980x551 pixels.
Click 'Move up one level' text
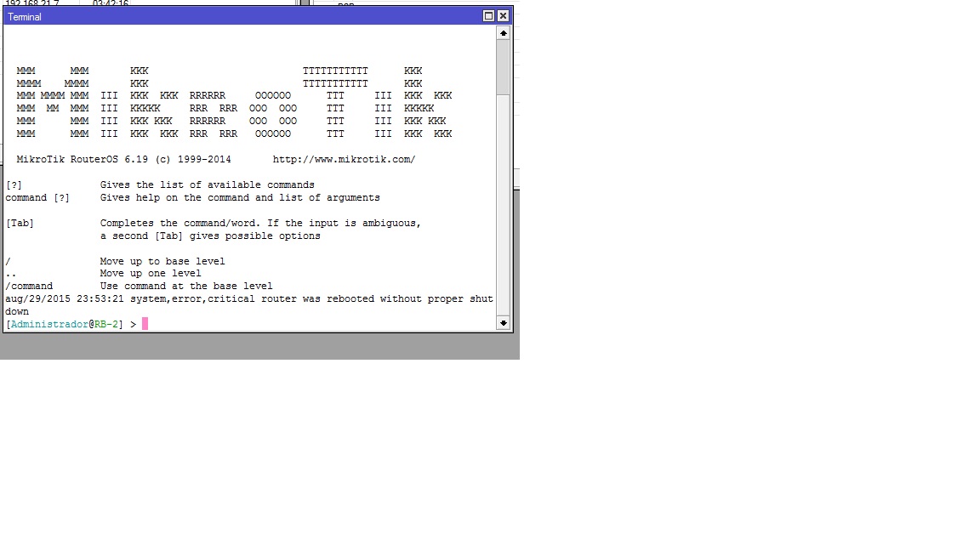(151, 274)
